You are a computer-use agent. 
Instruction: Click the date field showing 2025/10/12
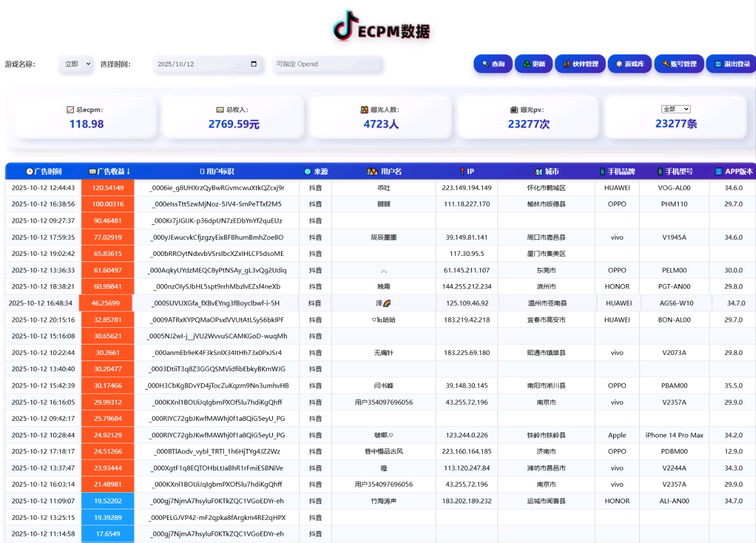tap(201, 64)
